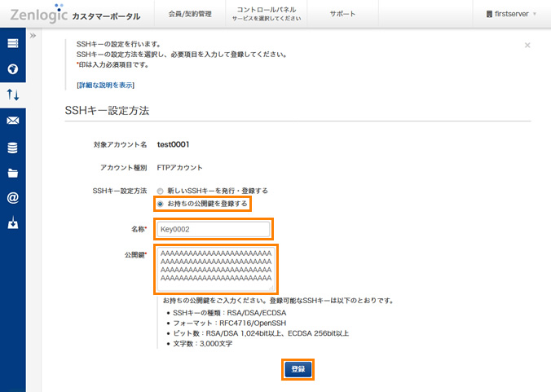Click the 登録 button

298,369
